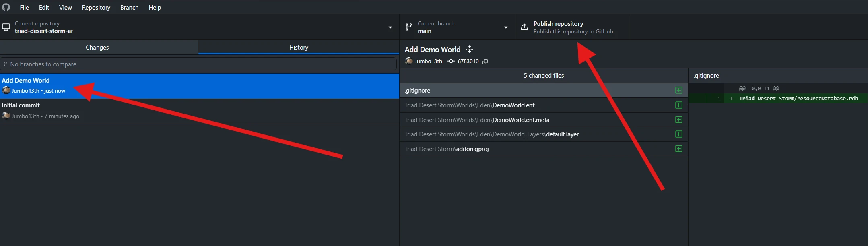Click added line resourceDatabase.rdb in diff
The width and height of the screenshot is (868, 246).
(798, 98)
